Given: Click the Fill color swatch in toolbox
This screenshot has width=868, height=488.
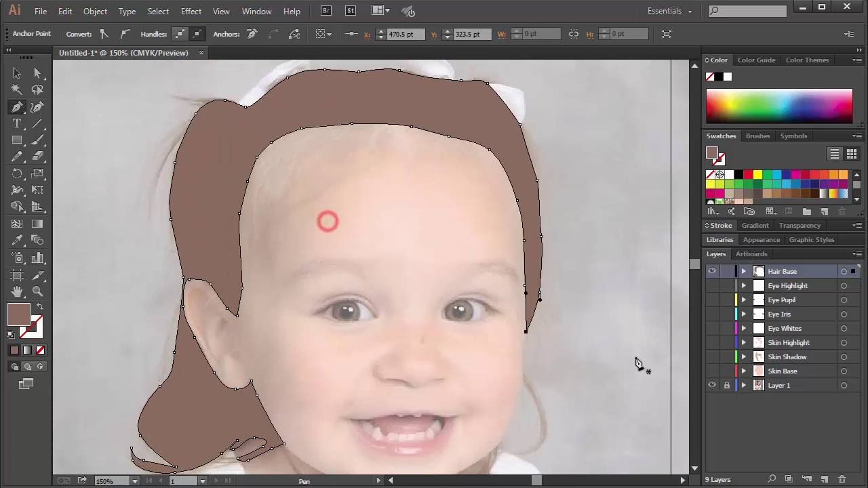Looking at the screenshot, I should pyautogui.click(x=19, y=315).
